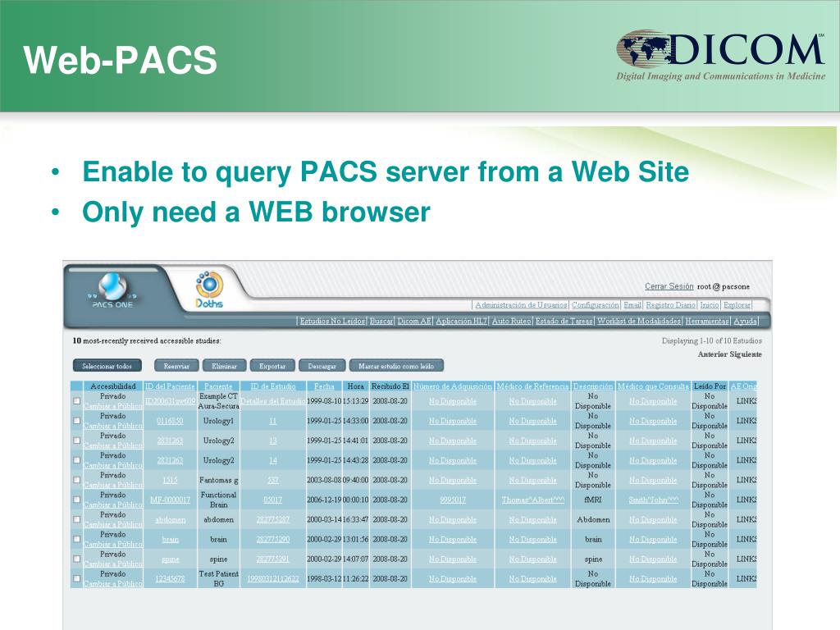840x630 pixels.
Task: Open Worklist de Modalidades menu item
Action: [638, 321]
